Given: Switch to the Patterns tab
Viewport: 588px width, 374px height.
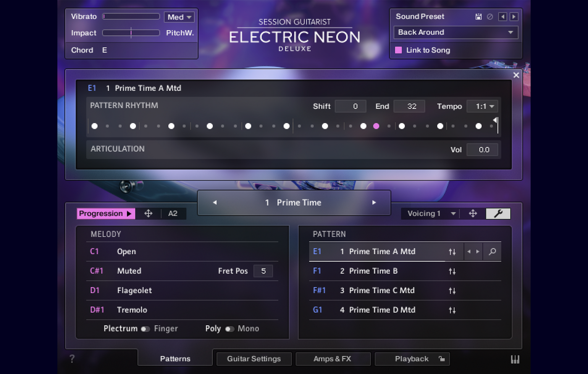Looking at the screenshot, I should click(175, 359).
